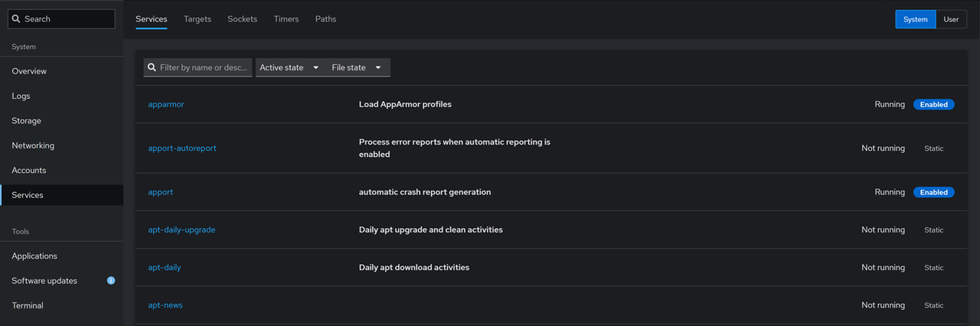Click the Enabled badge for apparmor

(934, 104)
